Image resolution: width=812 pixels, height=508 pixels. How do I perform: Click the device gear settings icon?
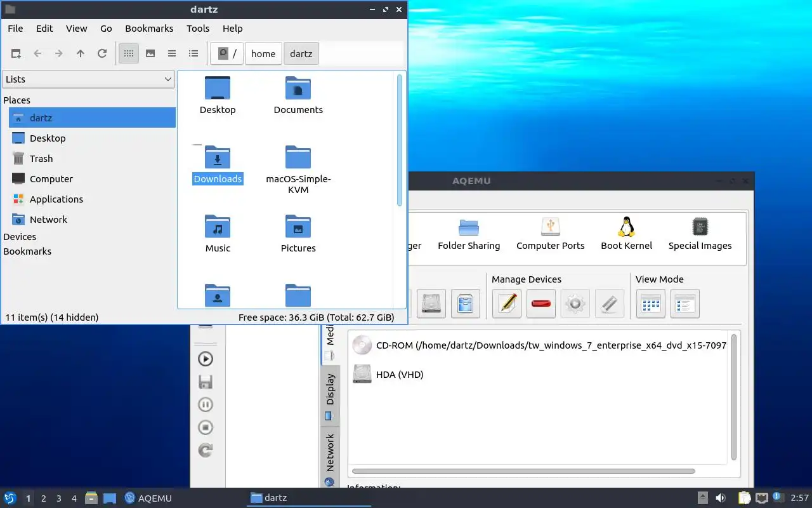click(x=575, y=304)
